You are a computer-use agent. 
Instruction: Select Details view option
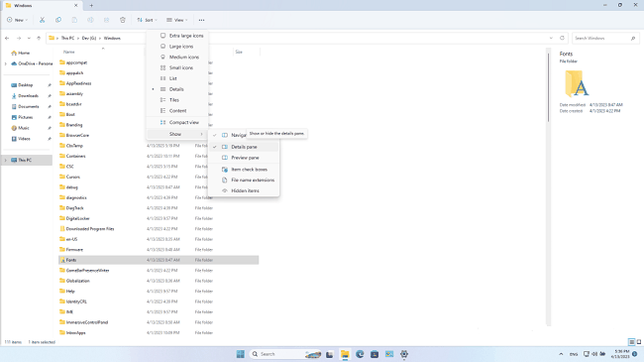[177, 89]
